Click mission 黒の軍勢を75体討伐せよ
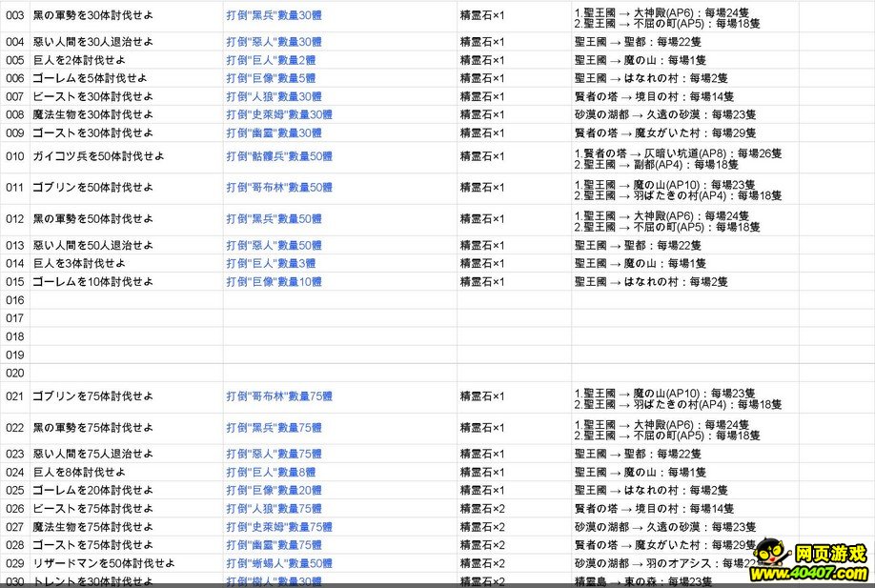This screenshot has width=875, height=588. 92,428
